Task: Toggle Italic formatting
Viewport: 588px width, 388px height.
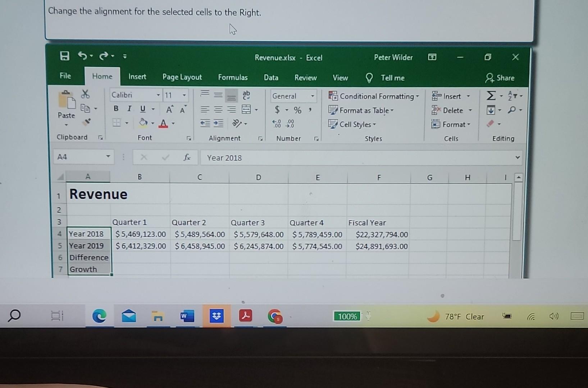Action: (129, 108)
